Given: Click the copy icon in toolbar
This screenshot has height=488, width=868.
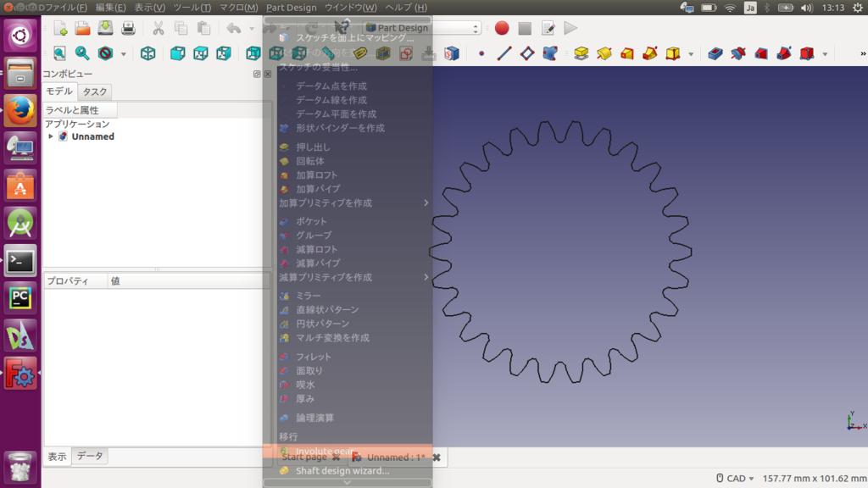Looking at the screenshot, I should (x=181, y=28).
